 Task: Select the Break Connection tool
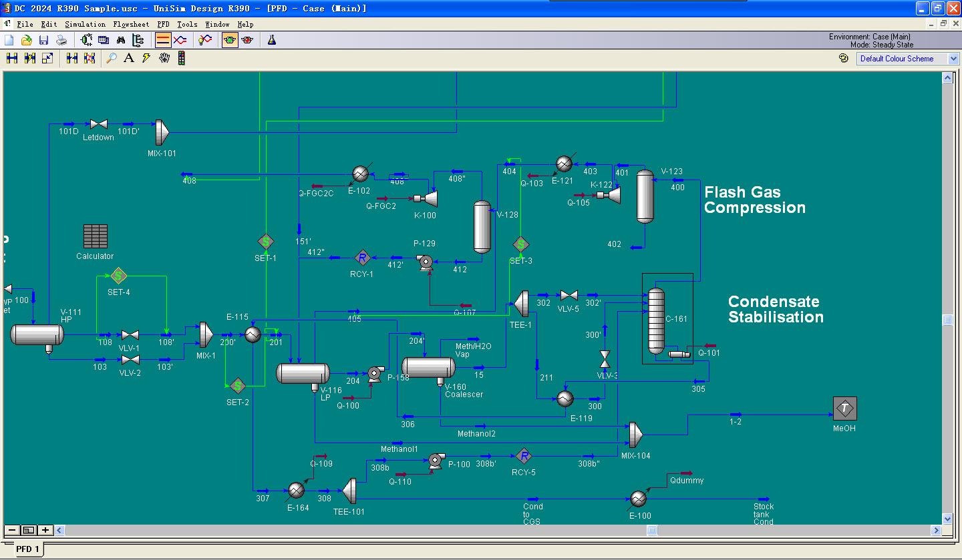coord(72,59)
